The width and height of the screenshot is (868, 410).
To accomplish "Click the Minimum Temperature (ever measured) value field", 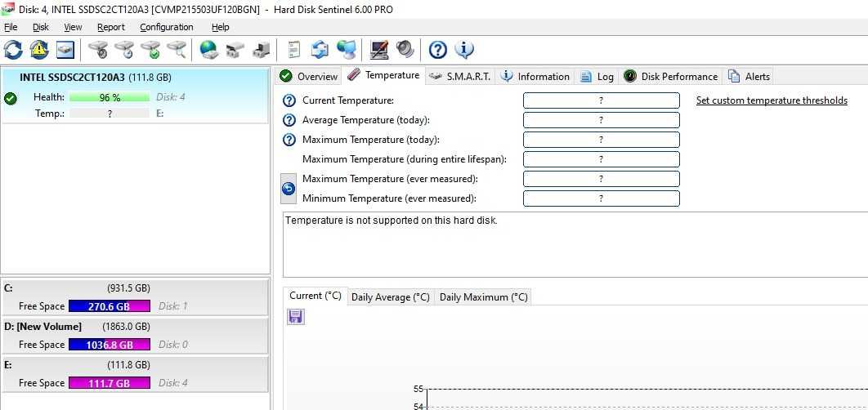I will pos(602,198).
